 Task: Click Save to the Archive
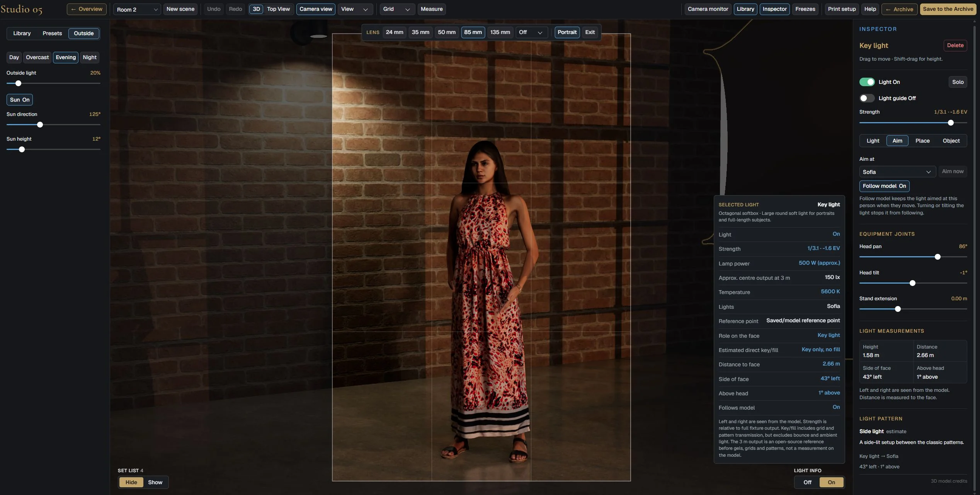click(x=948, y=9)
